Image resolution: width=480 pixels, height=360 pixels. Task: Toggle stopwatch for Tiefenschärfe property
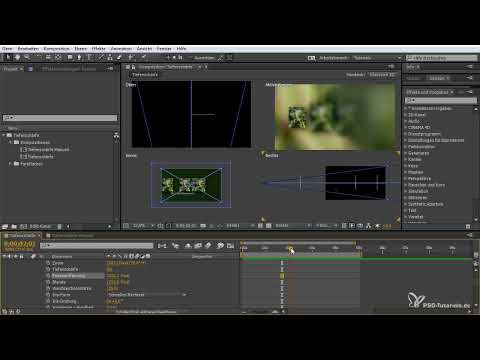48,269
